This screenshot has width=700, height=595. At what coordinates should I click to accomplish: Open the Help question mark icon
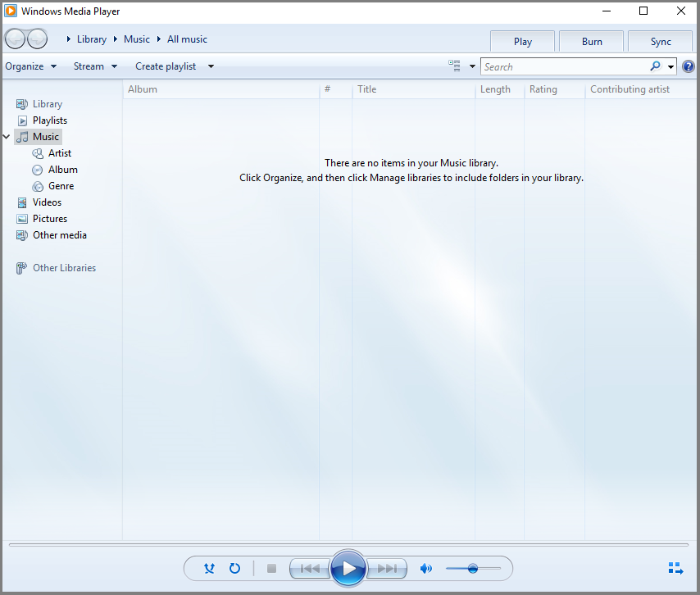(x=689, y=66)
